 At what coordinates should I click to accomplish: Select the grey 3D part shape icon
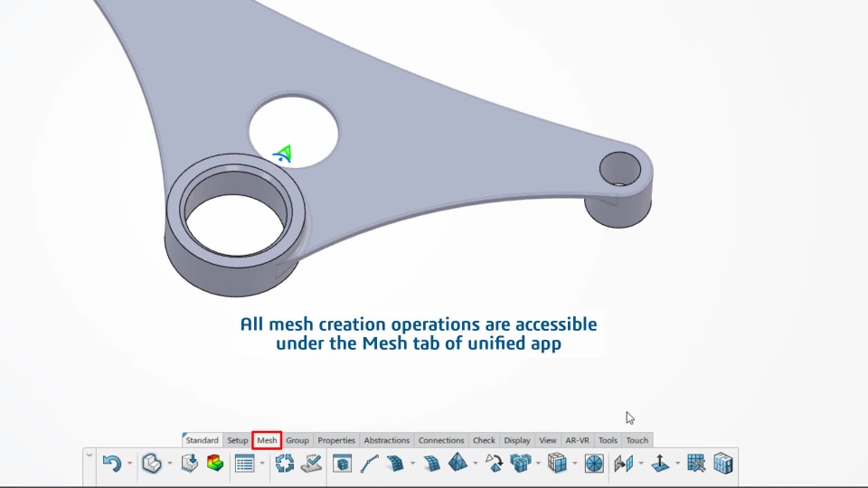click(x=152, y=463)
